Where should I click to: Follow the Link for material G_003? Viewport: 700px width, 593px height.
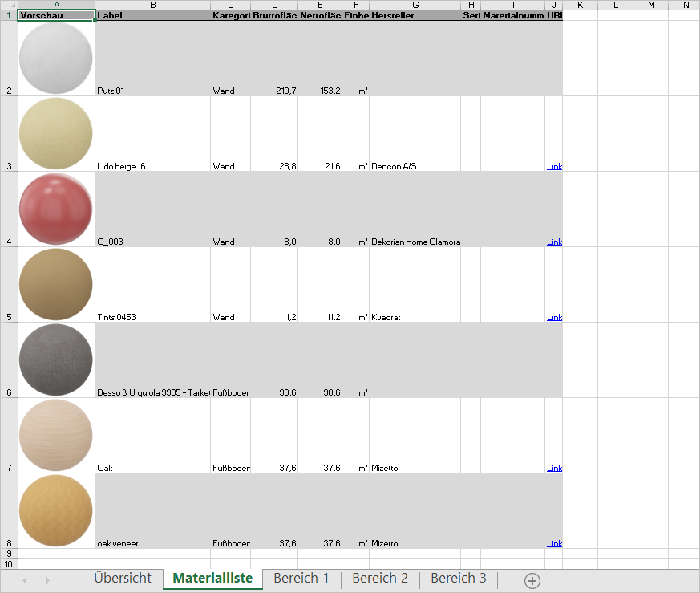[554, 241]
